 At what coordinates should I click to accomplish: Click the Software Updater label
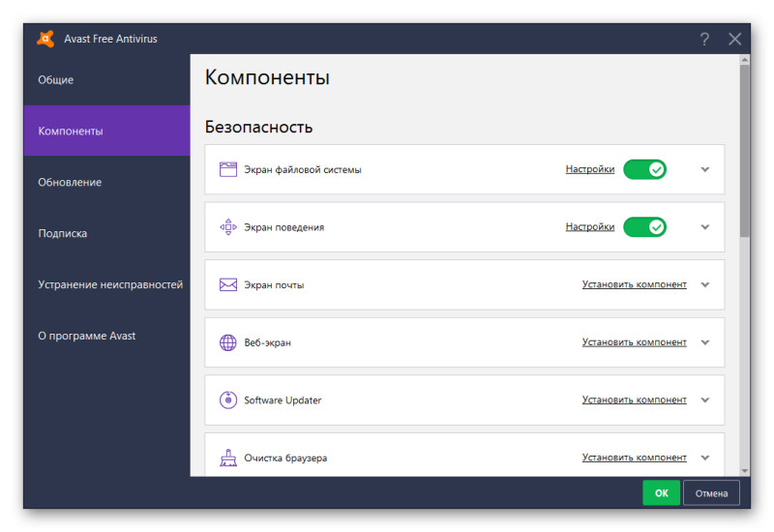[283, 400]
